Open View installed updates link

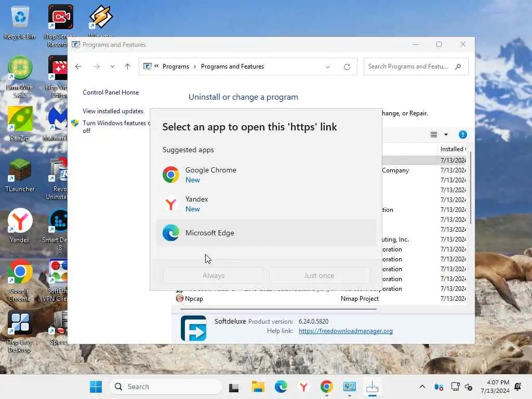pyautogui.click(x=113, y=111)
